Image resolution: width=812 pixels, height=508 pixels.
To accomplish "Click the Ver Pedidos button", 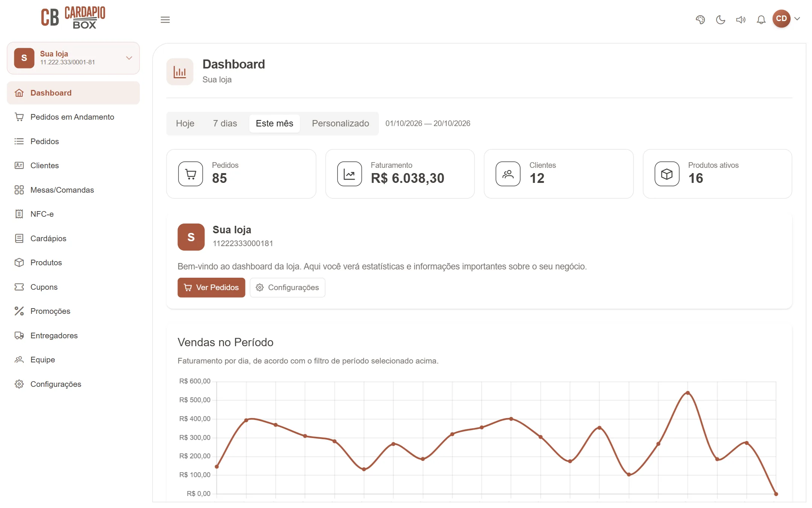I will pyautogui.click(x=211, y=287).
